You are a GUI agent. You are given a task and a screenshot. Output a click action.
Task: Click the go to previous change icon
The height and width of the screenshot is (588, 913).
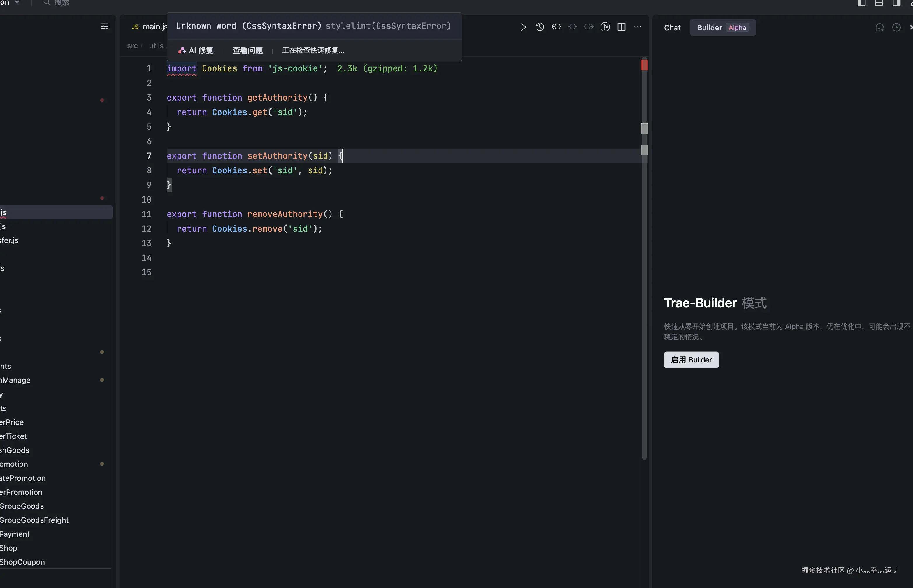(x=556, y=27)
